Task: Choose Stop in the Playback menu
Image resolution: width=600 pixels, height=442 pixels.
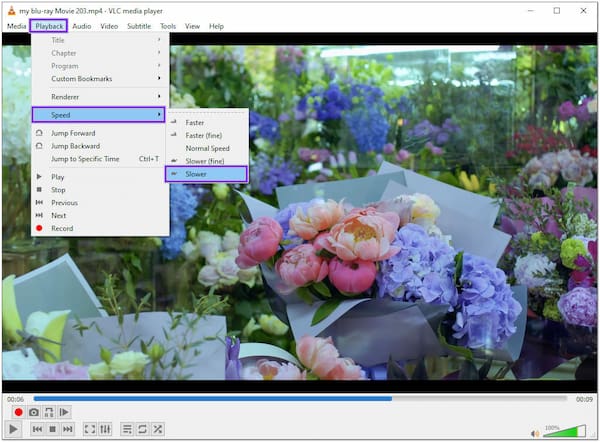Action: pyautogui.click(x=100, y=190)
